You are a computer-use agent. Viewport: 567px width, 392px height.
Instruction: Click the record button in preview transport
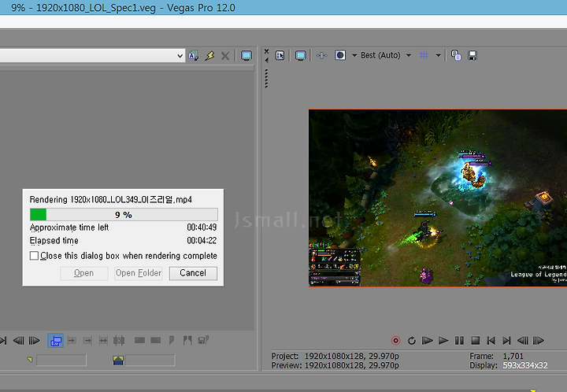click(x=395, y=340)
